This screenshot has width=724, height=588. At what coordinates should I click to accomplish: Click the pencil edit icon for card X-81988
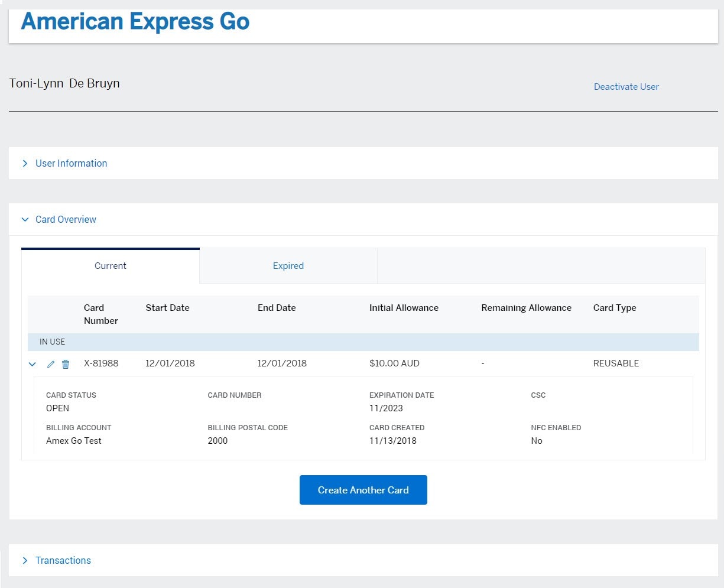[x=51, y=364]
